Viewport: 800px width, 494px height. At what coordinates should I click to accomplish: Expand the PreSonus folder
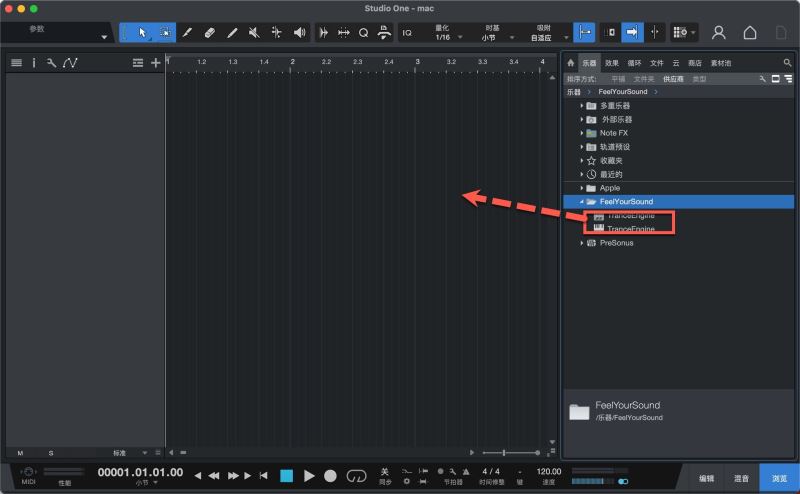coord(581,243)
